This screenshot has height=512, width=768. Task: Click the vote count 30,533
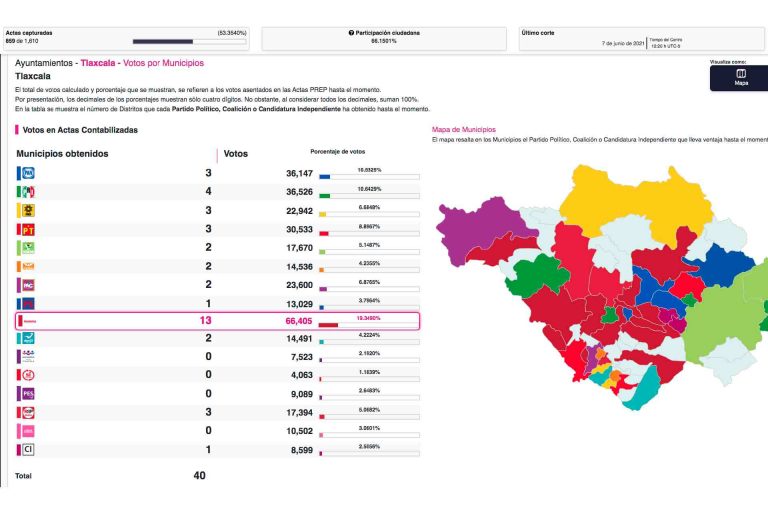click(299, 229)
